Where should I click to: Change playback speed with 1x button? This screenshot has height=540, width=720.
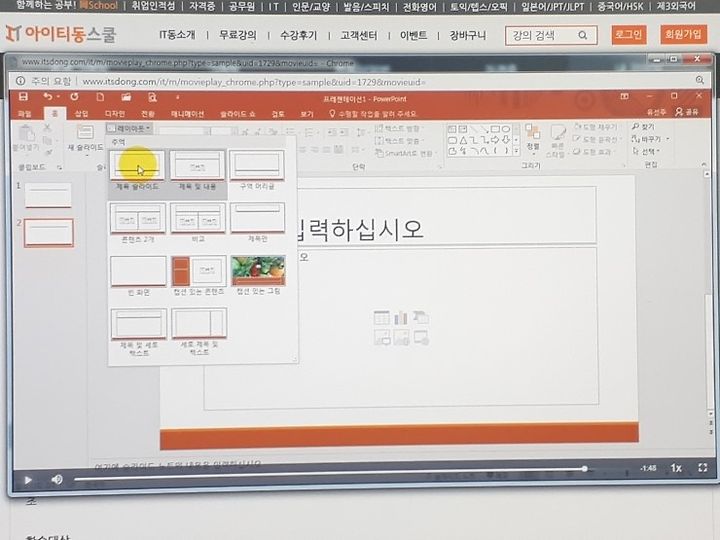pos(675,468)
